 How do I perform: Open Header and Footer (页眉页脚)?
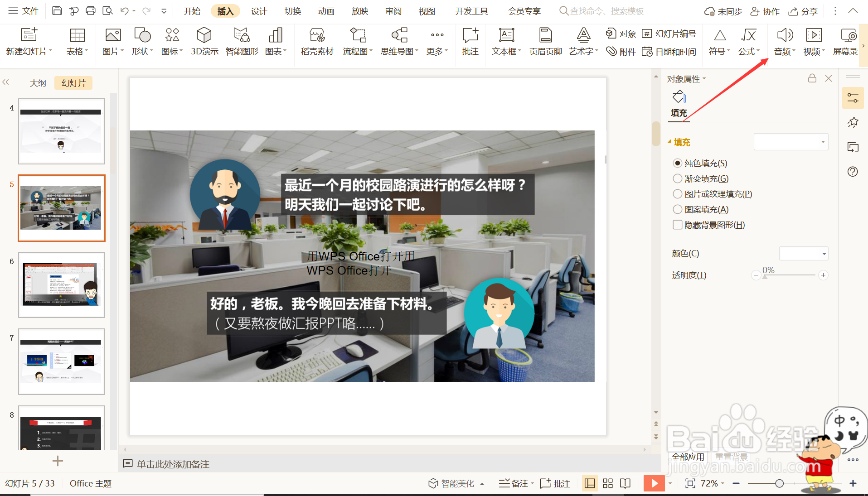545,42
